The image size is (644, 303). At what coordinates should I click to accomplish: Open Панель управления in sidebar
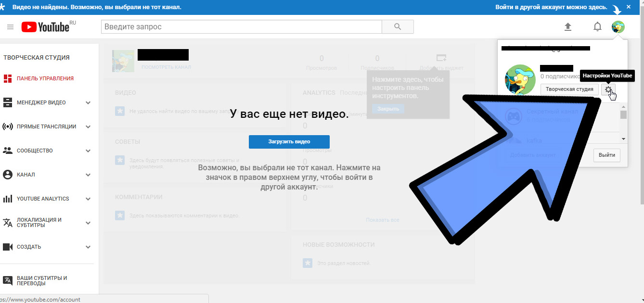click(45, 78)
